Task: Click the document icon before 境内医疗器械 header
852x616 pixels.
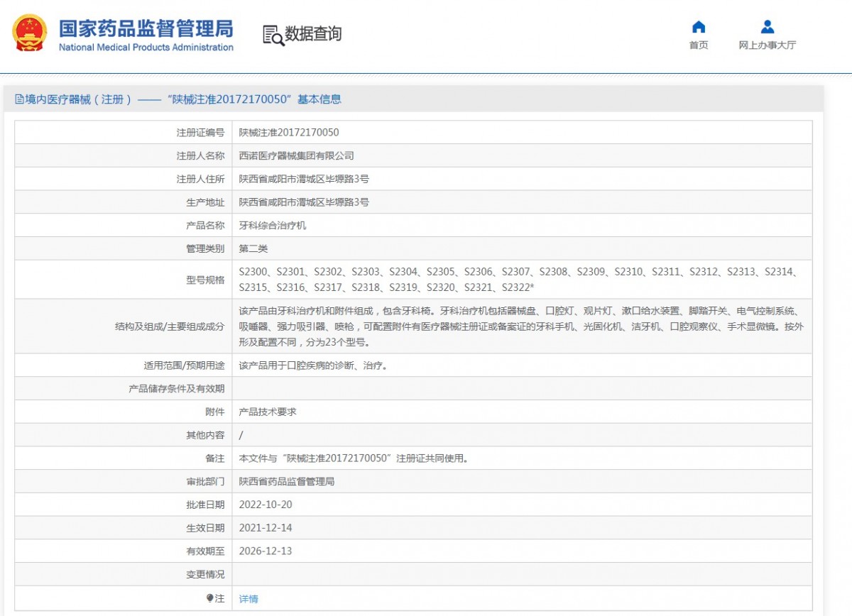Action: tap(19, 99)
